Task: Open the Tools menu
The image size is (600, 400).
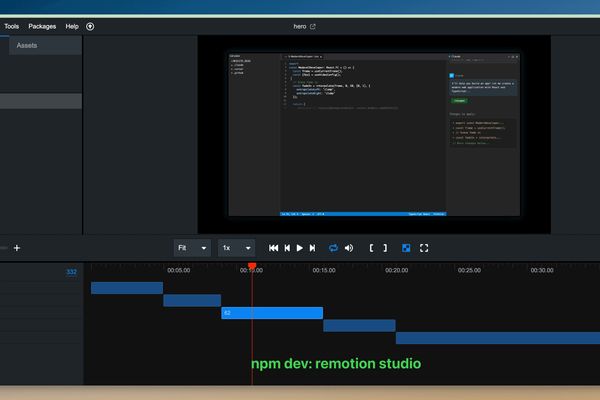Action: coord(11,26)
